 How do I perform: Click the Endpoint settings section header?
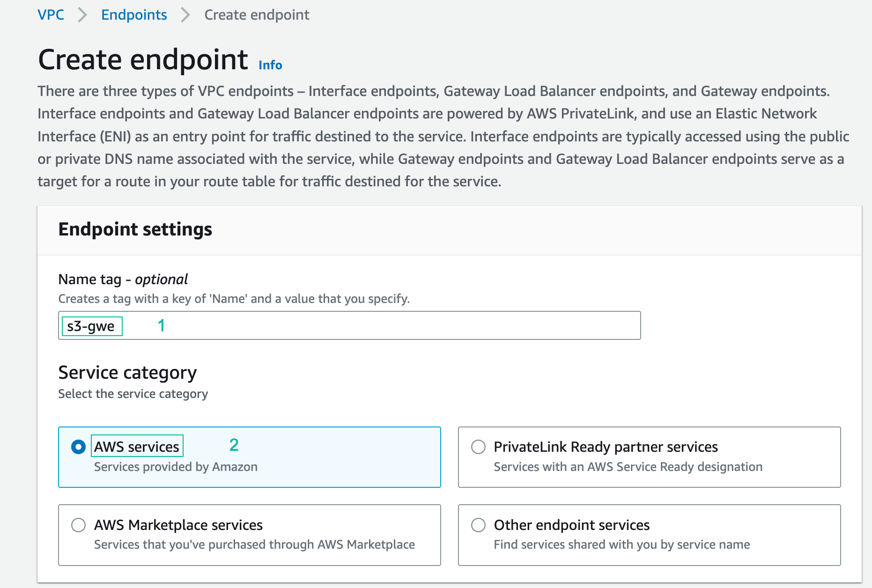coord(135,229)
